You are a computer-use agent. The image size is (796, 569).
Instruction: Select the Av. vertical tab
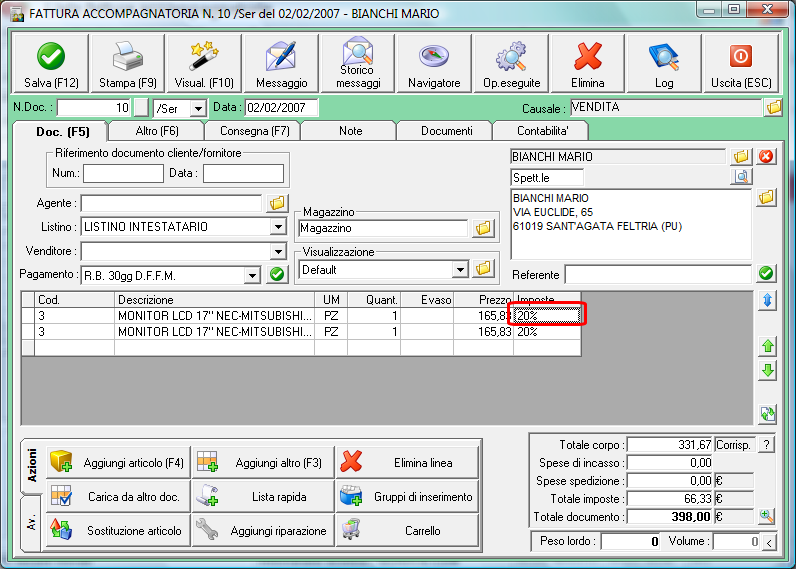pos(31,523)
